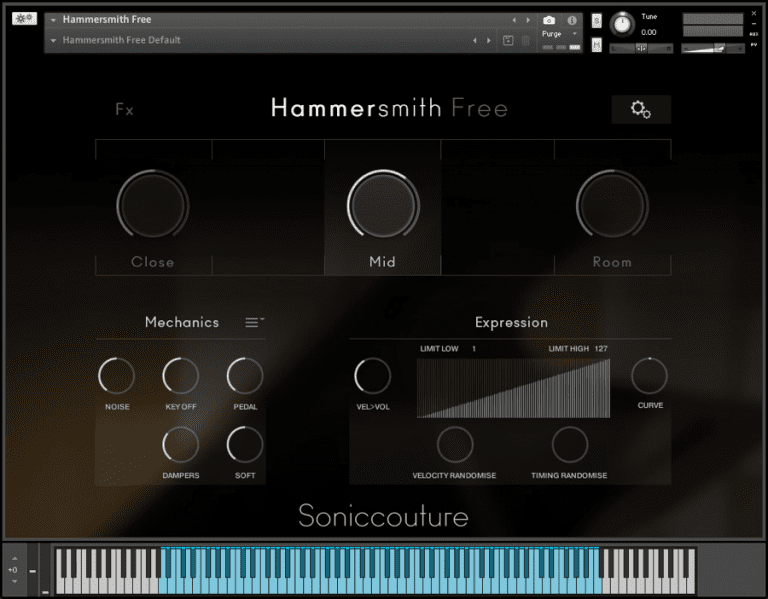Click the Kontakt wrench icon at top left
Viewport: 768px width, 599px height.
point(25,19)
